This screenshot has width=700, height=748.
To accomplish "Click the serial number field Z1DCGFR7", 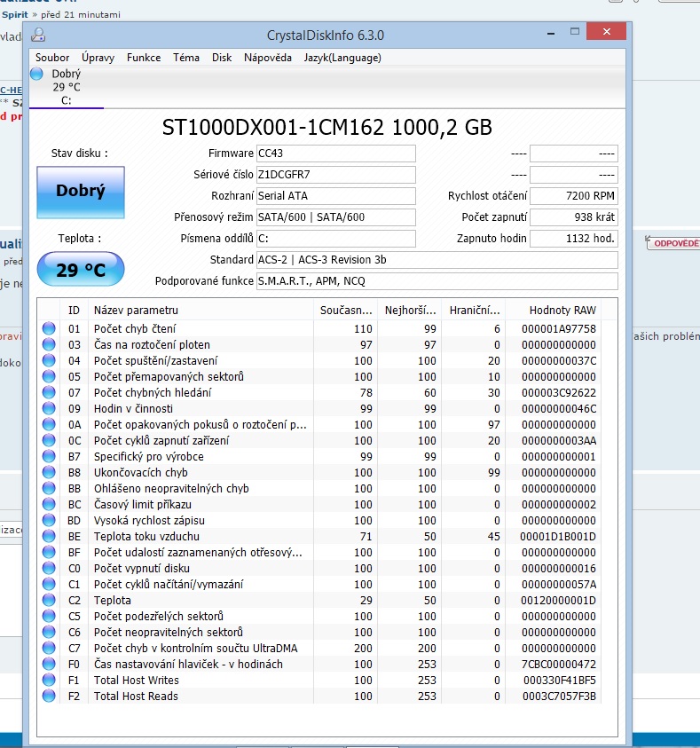I will pos(335,175).
